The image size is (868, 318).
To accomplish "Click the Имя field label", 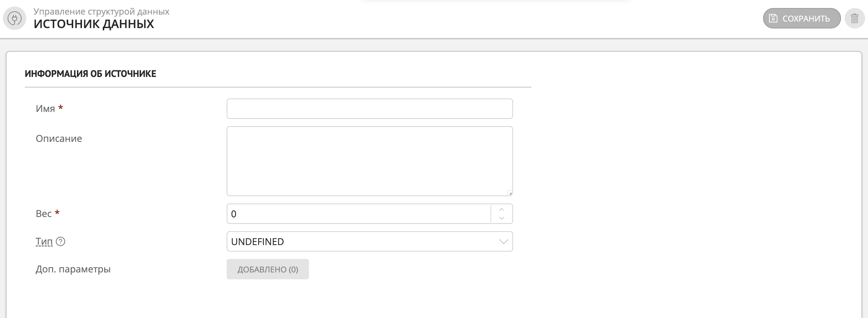I will tap(45, 109).
